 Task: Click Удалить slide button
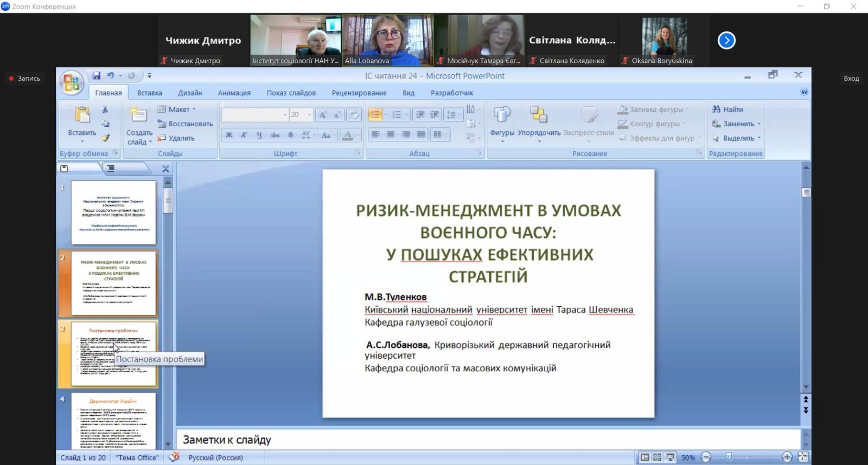pos(176,138)
